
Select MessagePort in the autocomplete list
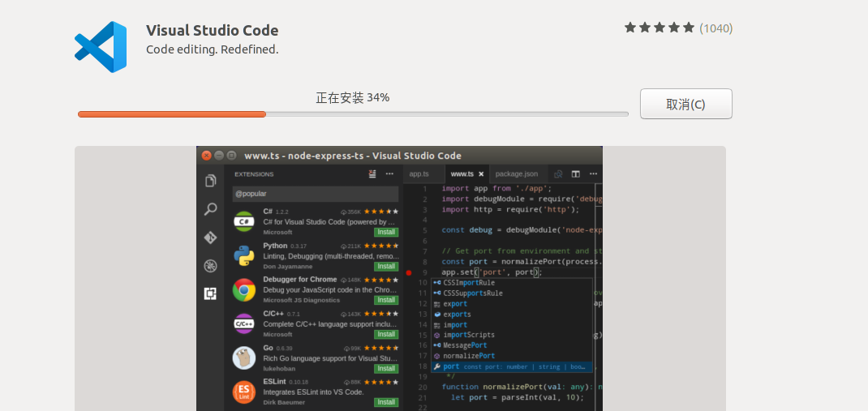pos(512,345)
